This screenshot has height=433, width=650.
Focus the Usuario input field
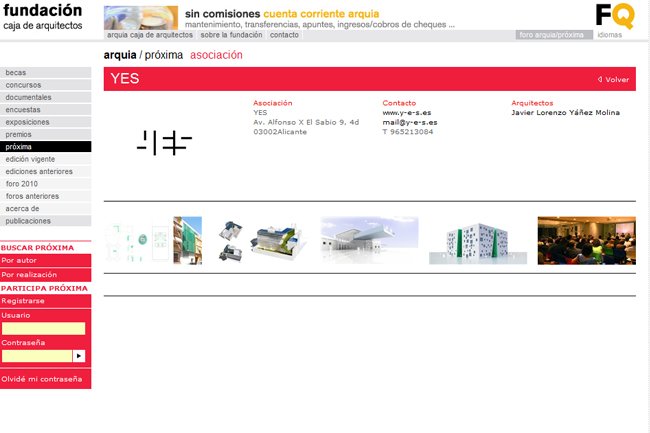pyautogui.click(x=43, y=328)
